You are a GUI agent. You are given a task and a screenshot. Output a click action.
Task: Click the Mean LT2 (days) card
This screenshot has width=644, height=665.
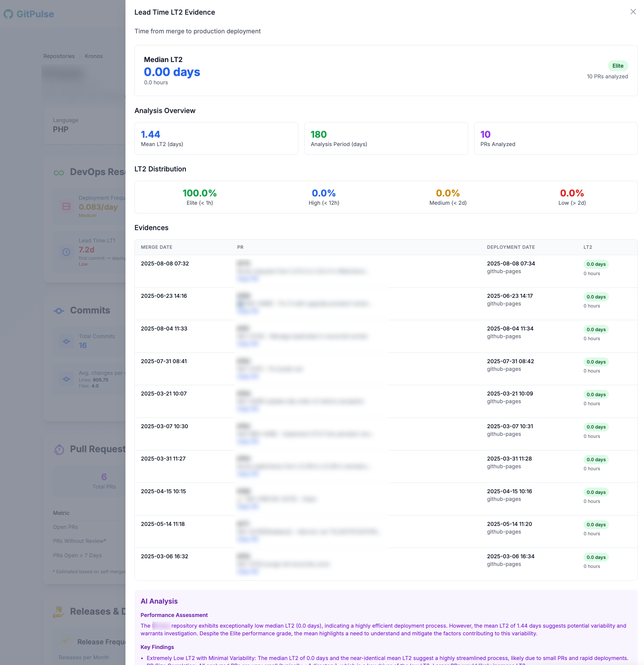coord(216,138)
